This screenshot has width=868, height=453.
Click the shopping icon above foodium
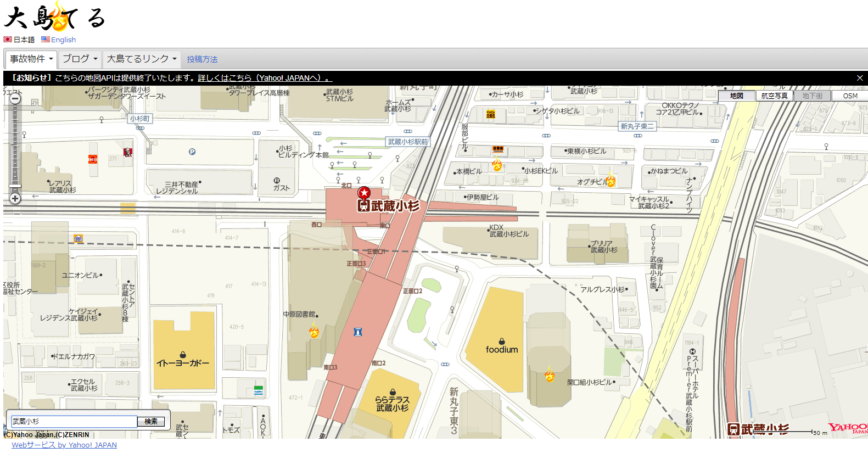tap(502, 341)
